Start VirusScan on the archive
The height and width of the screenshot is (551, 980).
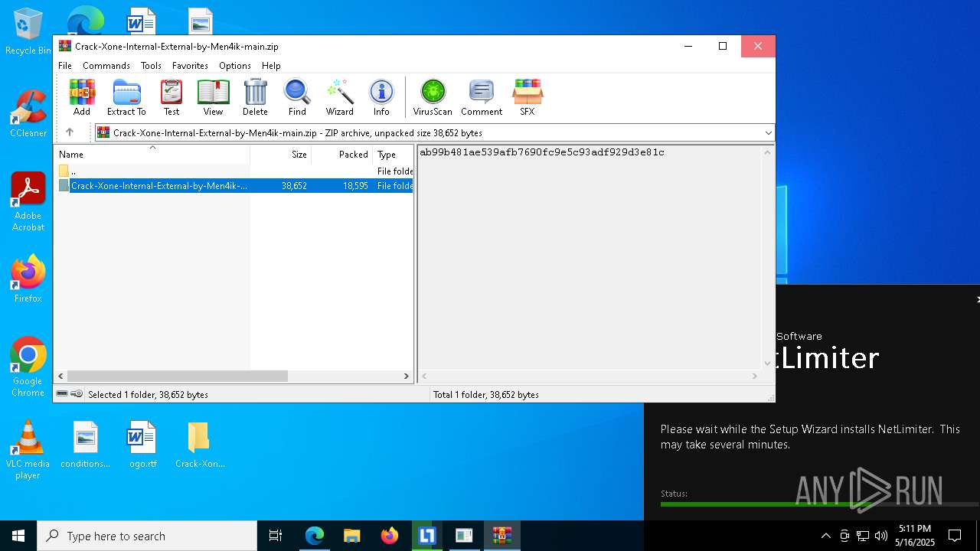click(433, 97)
